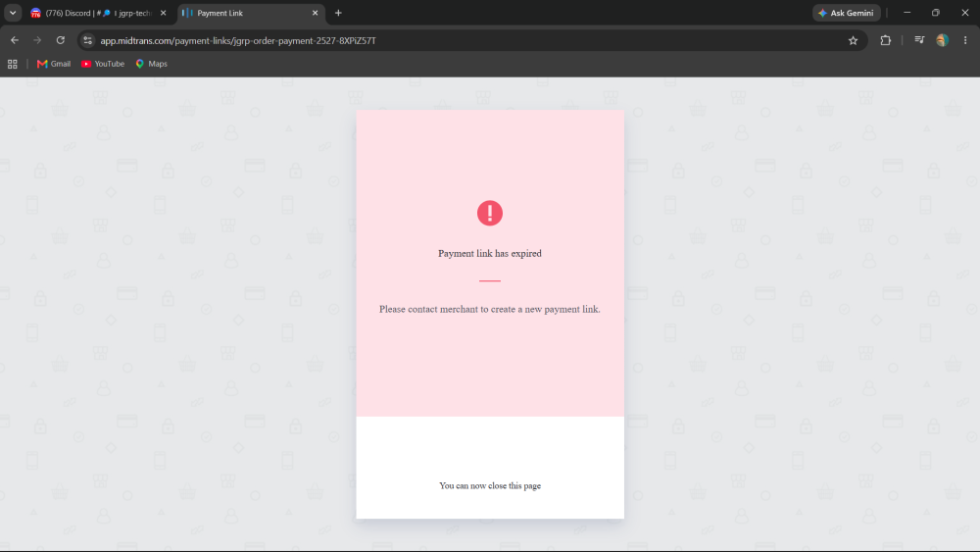
Task: Bookmark this page with the star icon
Action: click(x=854, y=40)
